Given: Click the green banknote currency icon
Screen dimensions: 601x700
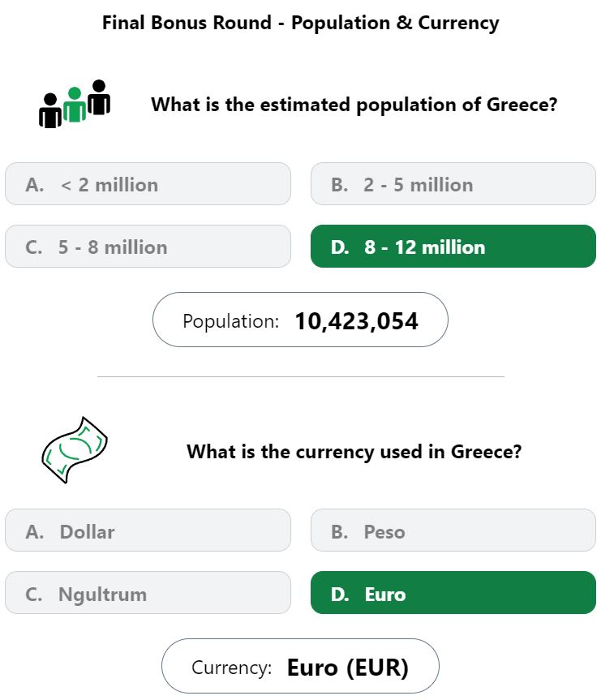Looking at the screenshot, I should tap(75, 450).
